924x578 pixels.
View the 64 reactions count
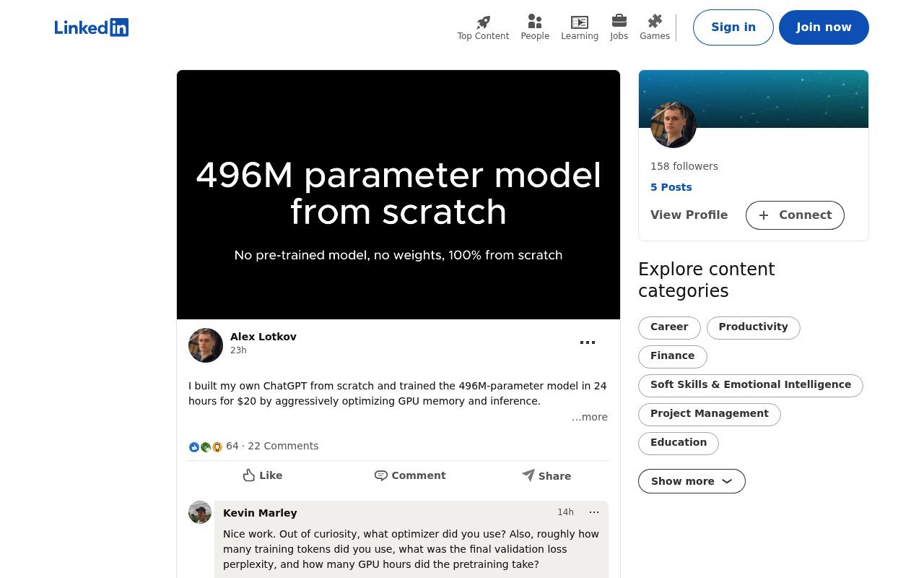tap(214, 447)
